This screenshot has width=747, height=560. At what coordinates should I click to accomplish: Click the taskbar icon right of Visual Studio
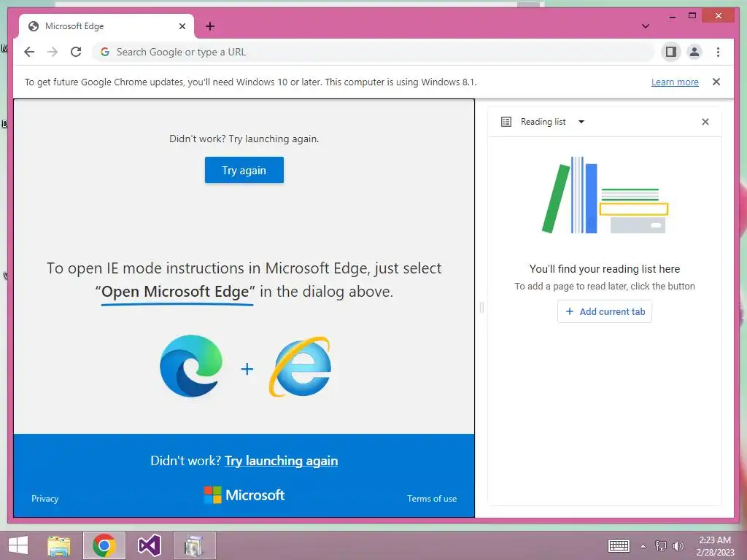(x=194, y=545)
